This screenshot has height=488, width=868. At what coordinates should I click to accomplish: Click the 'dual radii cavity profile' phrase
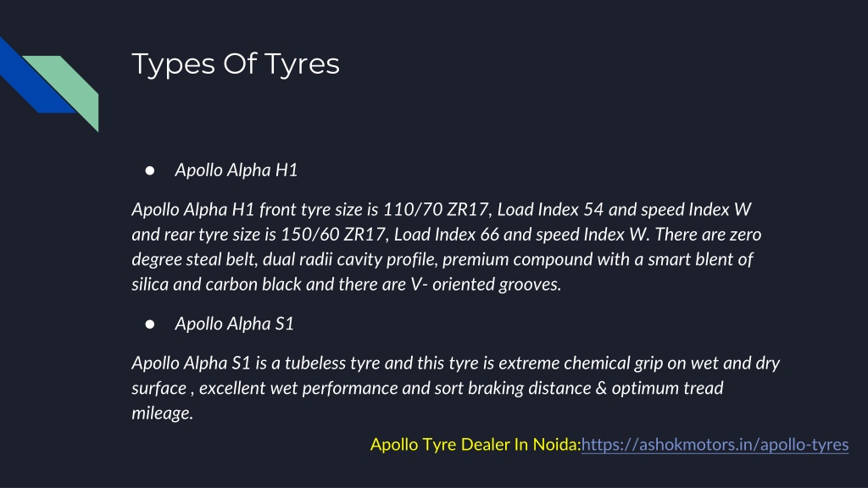(350, 259)
